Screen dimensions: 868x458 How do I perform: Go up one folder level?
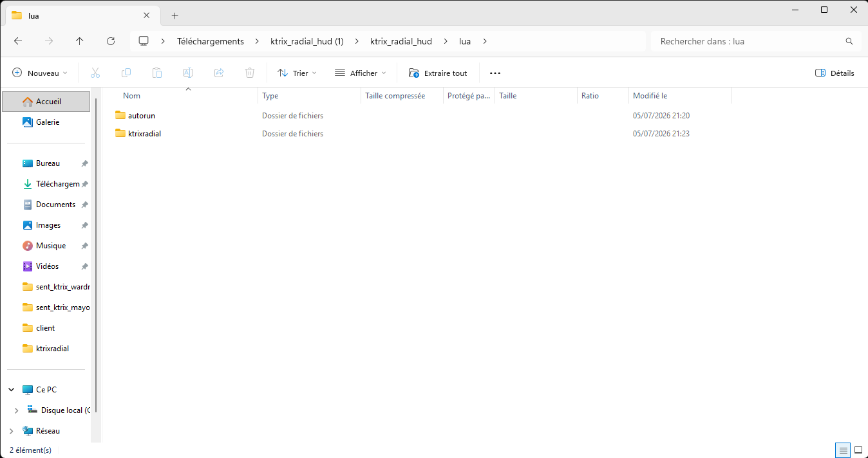click(80, 41)
